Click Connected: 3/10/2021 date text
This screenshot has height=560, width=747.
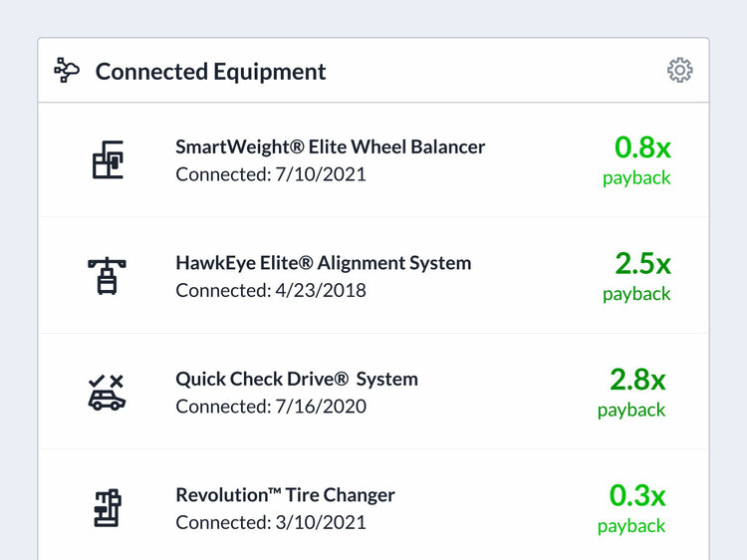click(x=271, y=523)
